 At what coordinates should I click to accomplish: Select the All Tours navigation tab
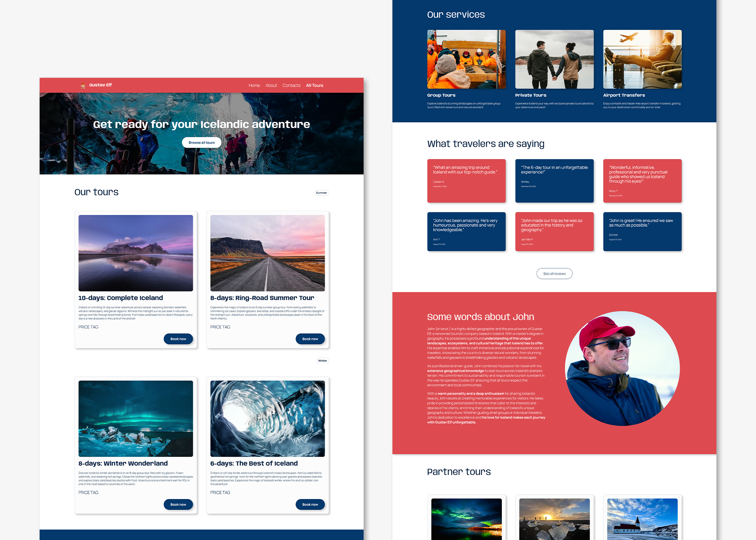pyautogui.click(x=314, y=85)
